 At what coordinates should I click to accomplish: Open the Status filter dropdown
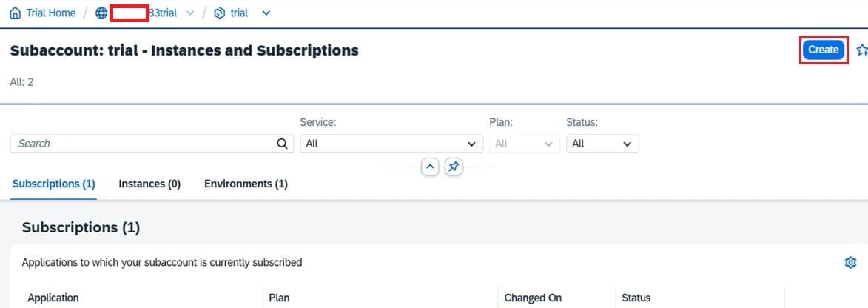602,144
